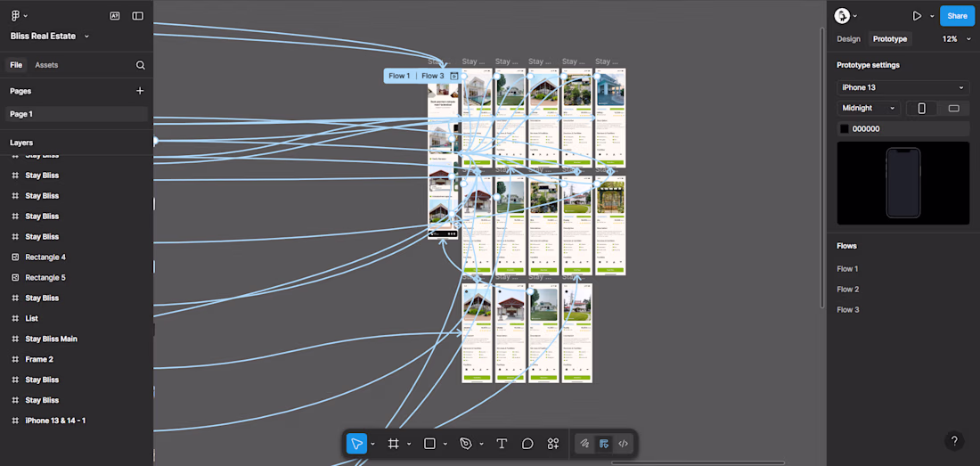Click the frame icon beside Frame 2
980x466 pixels.
click(x=16, y=359)
